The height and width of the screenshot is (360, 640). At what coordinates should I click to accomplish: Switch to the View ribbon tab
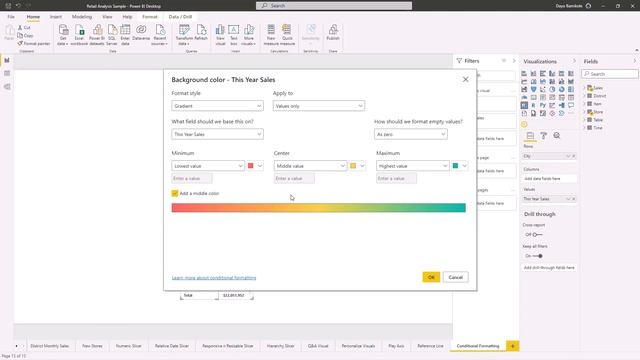coord(107,17)
